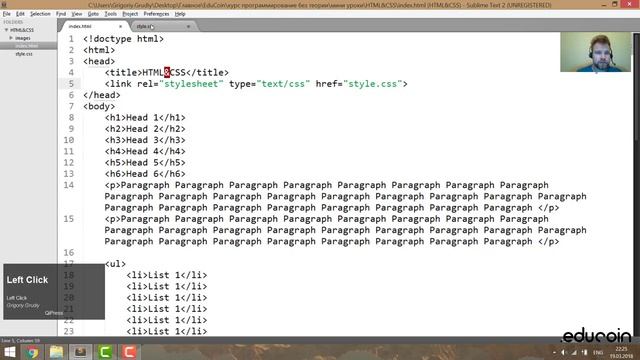The image size is (640, 360).
Task: Close the style.css tab
Action: coord(188,27)
